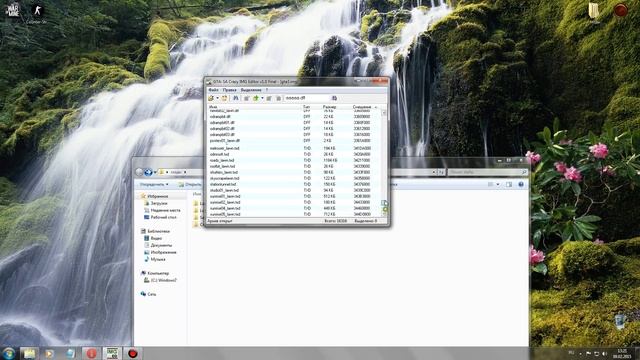Click the search button right of search field
Viewport: 640px width, 360px height.
[334, 98]
